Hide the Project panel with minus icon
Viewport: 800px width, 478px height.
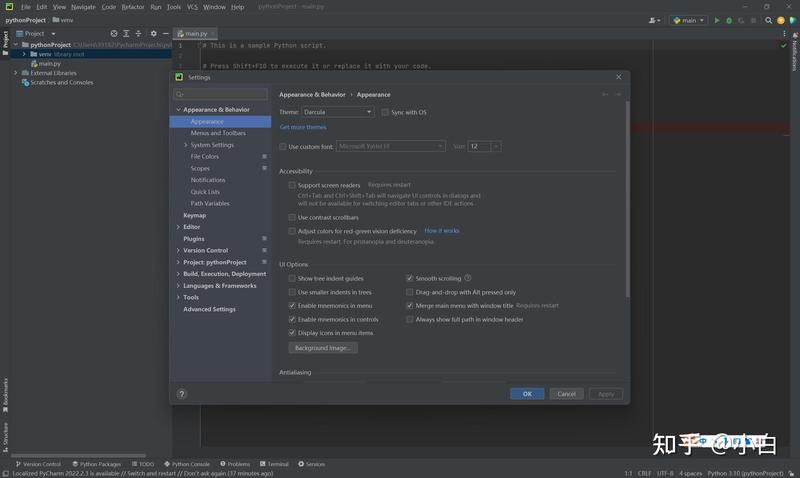pos(165,34)
